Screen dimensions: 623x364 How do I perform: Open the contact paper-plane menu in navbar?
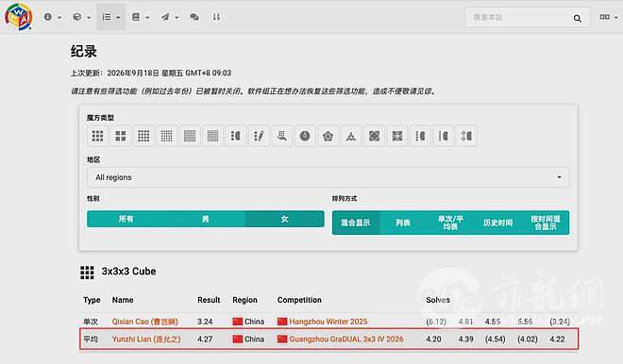click(x=170, y=17)
